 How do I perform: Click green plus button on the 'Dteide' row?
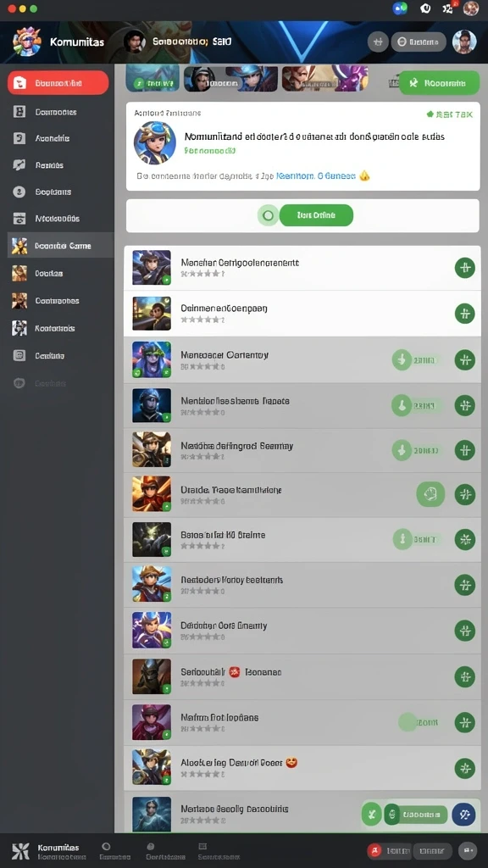[x=465, y=494]
